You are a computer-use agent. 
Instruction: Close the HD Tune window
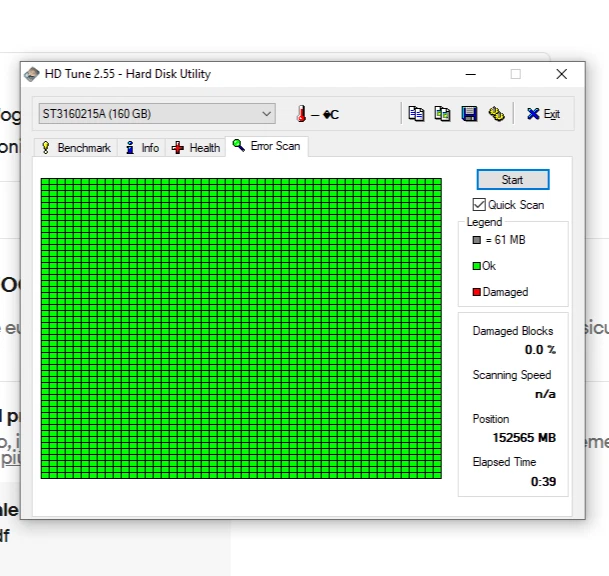(562, 74)
